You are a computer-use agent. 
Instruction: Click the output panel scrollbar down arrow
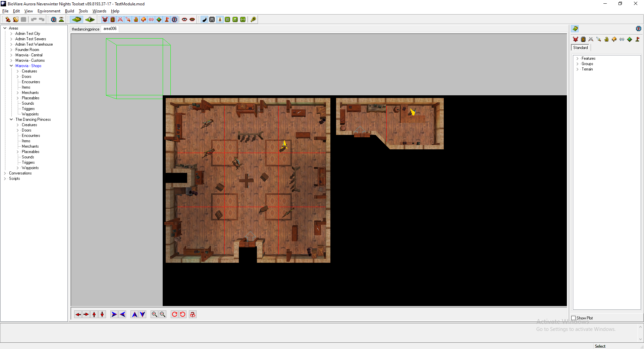(641, 339)
